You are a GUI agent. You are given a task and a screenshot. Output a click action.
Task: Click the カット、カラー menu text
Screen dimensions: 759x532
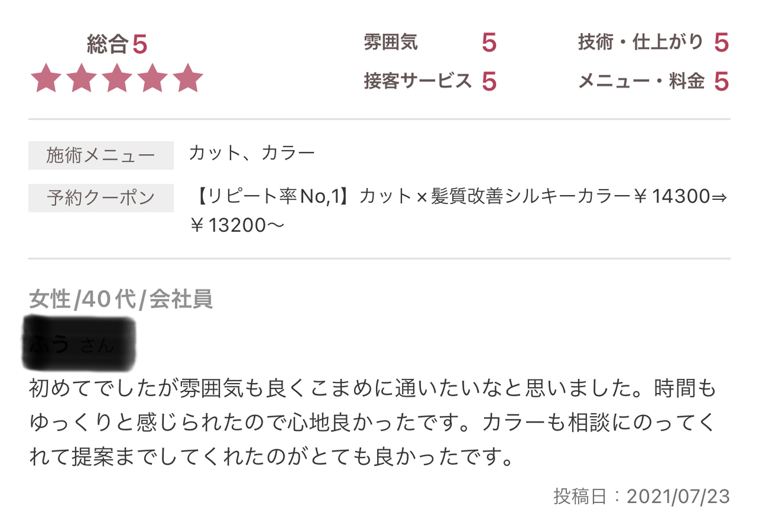252,154
